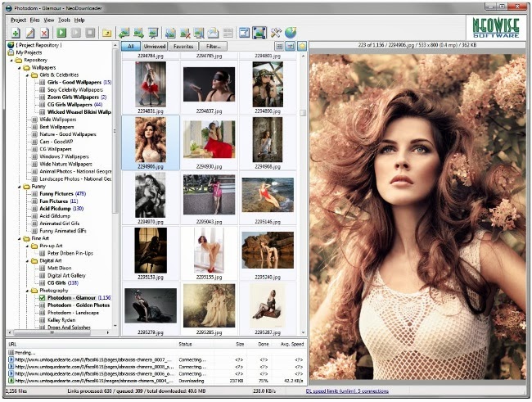Click the globe browser icon in toolbar

tap(291, 33)
